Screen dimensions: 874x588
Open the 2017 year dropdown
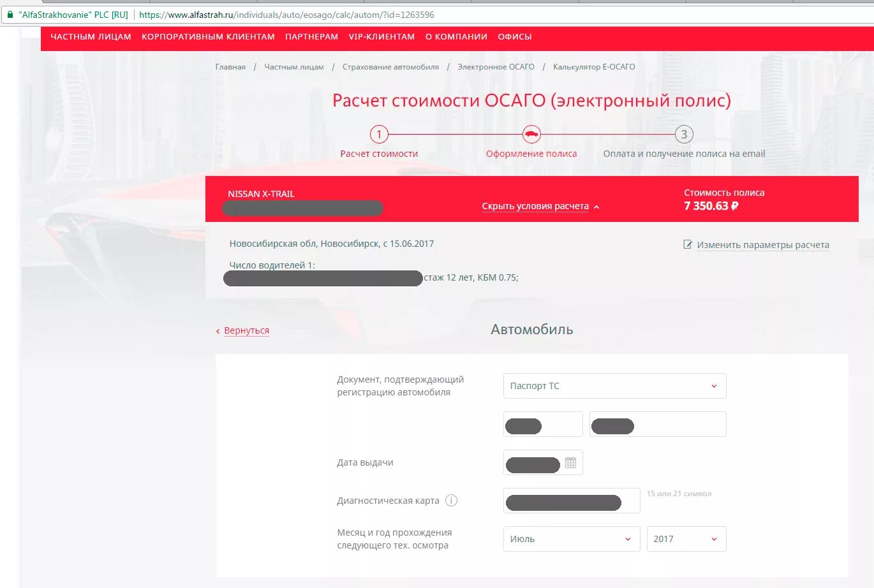[x=686, y=539]
